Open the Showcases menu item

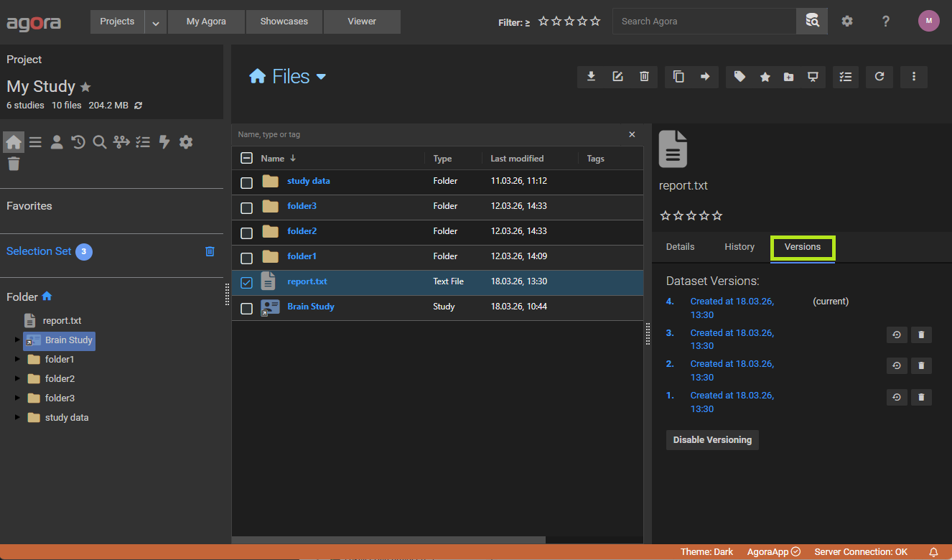[x=284, y=22]
